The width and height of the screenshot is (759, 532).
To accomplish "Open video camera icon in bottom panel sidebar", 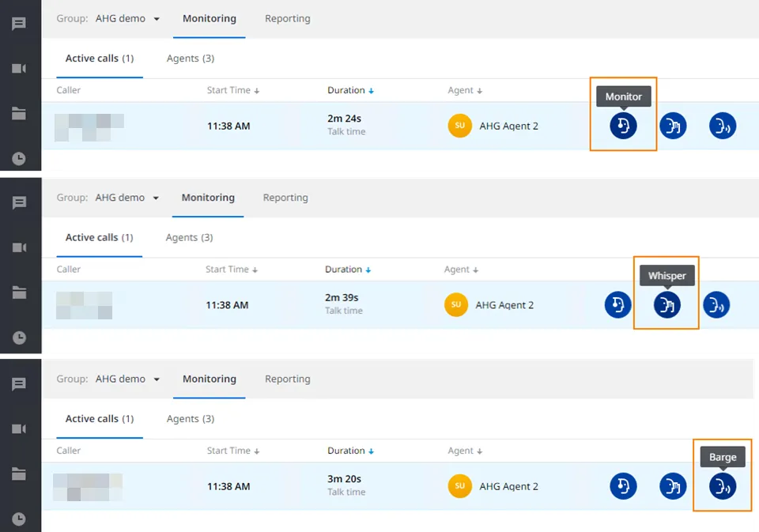I will (19, 429).
